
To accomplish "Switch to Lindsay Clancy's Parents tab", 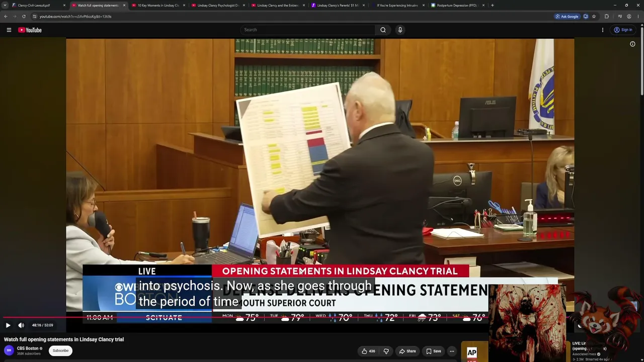I will [x=338, y=5].
